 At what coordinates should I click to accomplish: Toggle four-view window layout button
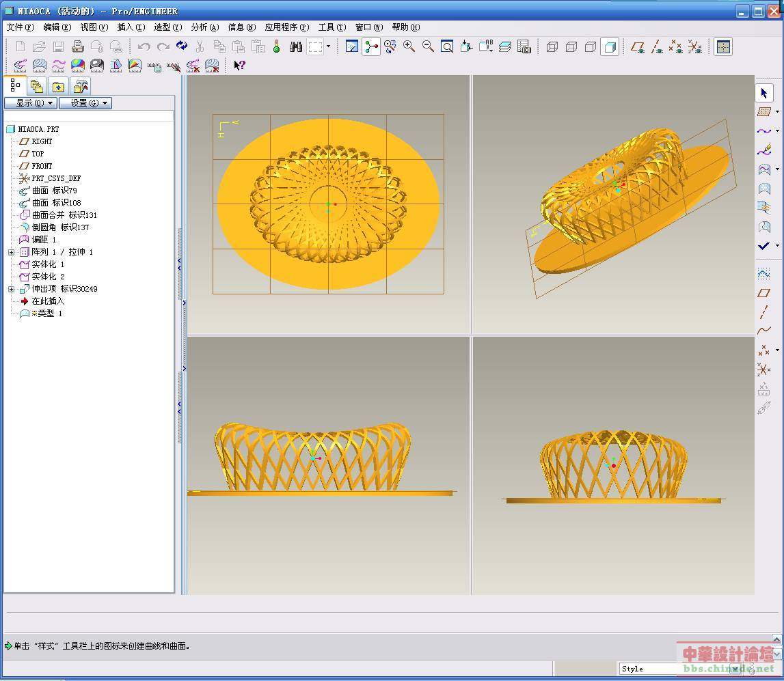(x=723, y=46)
